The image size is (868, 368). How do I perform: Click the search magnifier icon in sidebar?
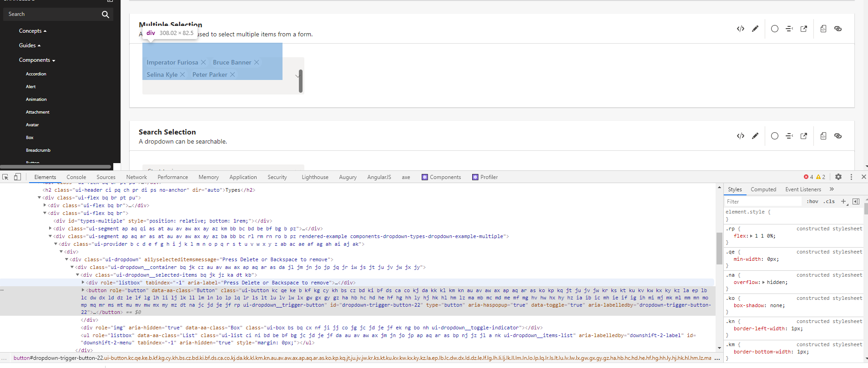pyautogui.click(x=106, y=14)
